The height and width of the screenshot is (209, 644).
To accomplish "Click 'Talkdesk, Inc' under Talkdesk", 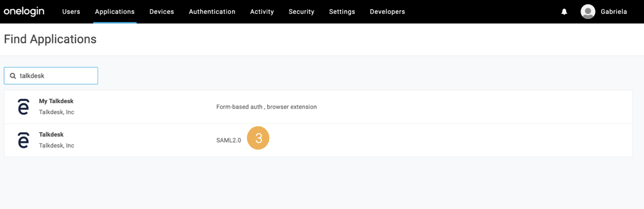I will (x=57, y=146).
